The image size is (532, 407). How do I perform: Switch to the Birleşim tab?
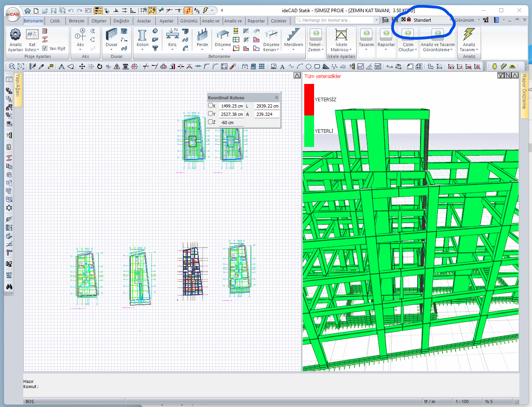click(x=76, y=21)
